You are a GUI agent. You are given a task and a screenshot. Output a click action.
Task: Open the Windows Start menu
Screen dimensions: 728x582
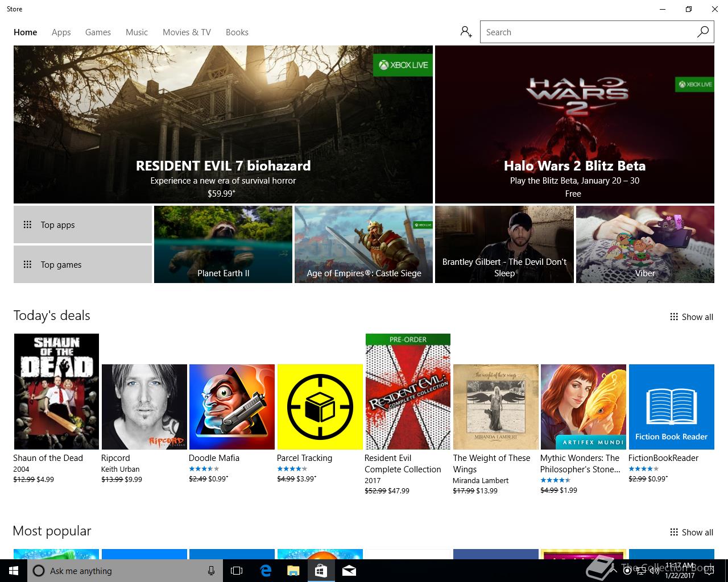[14, 571]
